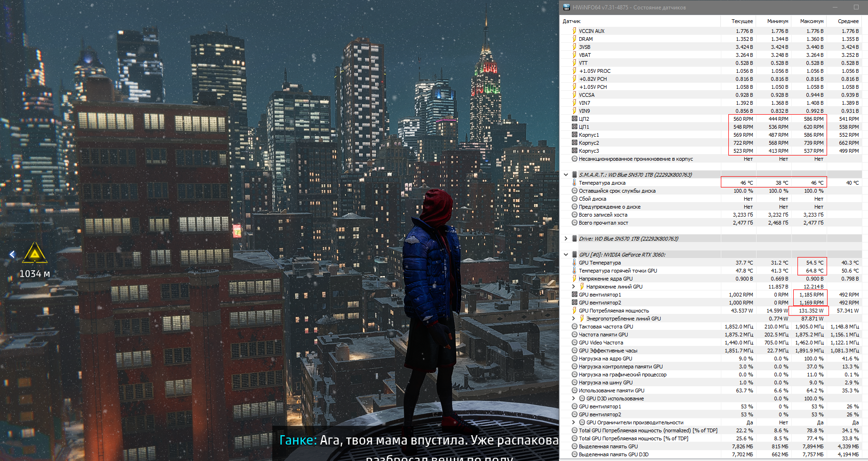Select the fan icon beside Корпус3

point(574,151)
